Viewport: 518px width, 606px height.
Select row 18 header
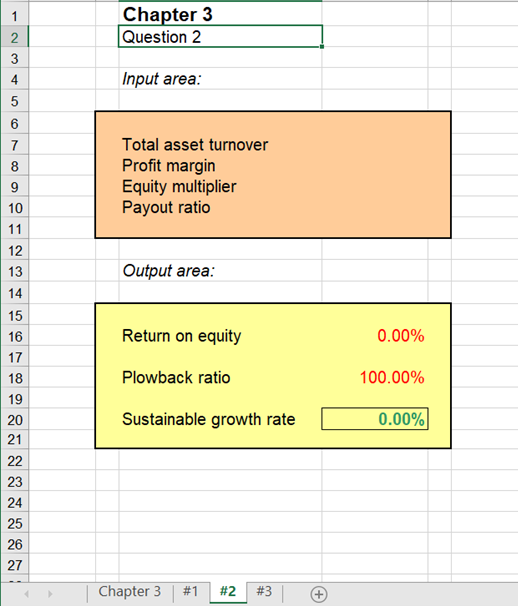[14, 378]
